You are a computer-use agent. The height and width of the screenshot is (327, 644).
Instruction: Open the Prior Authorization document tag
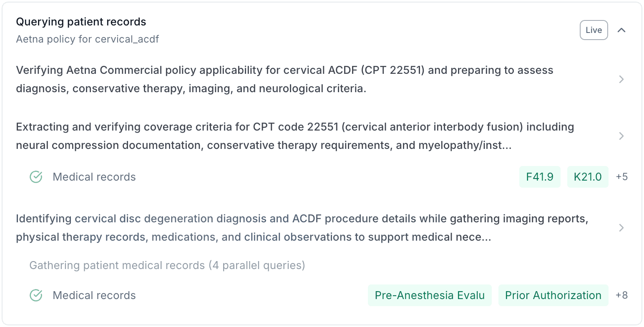point(553,295)
